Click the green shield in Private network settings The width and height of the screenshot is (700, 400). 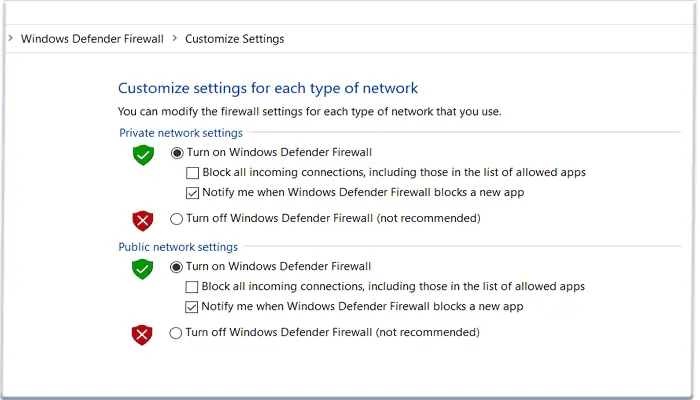point(144,155)
